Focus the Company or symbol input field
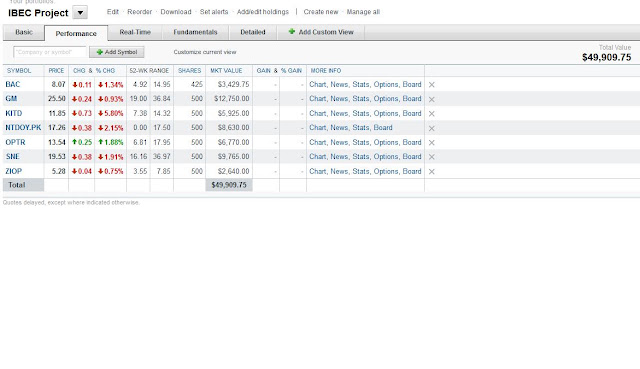This screenshot has width=640, height=369. click(x=50, y=52)
